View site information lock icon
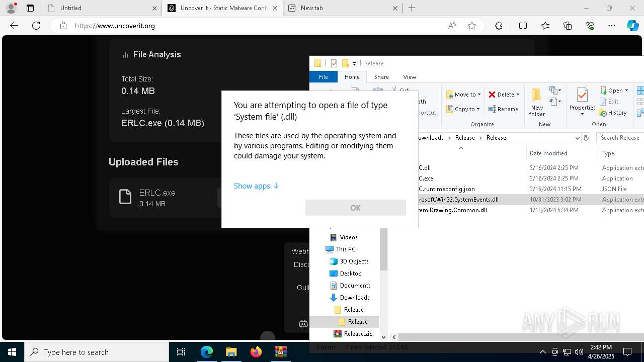 tap(63, 26)
